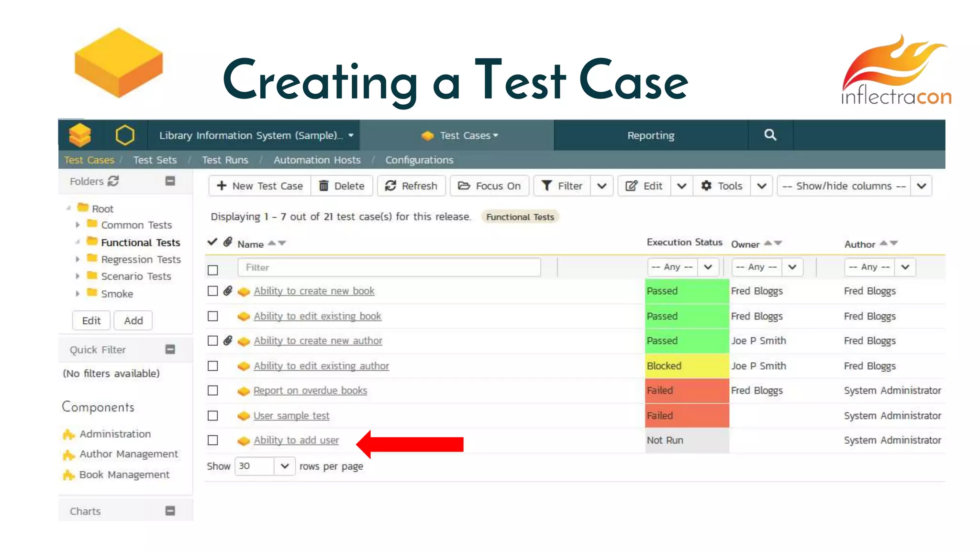The height and width of the screenshot is (551, 980).
Task: Open the Test Cases main menu
Action: point(459,135)
